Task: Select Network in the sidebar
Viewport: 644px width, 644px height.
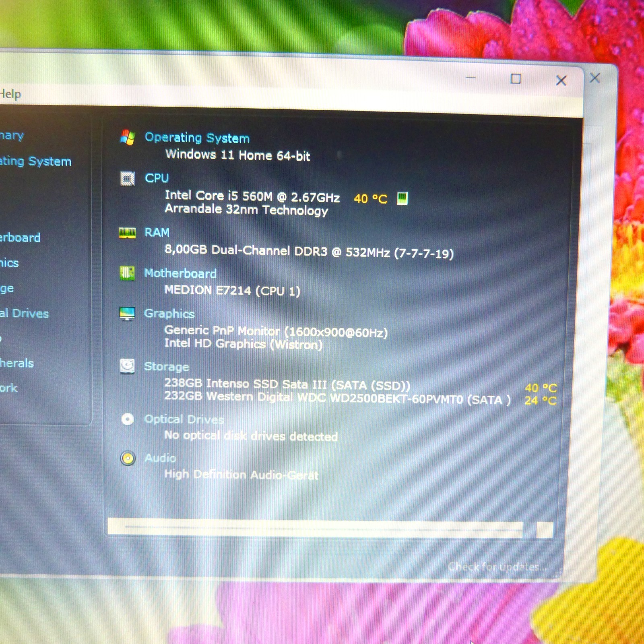Action: 8,388
